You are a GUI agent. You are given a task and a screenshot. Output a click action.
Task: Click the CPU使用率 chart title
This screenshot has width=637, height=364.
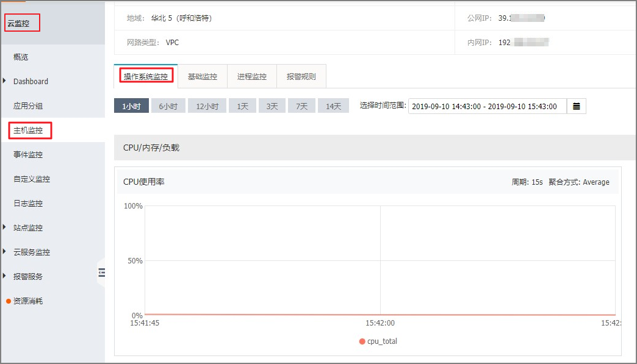[x=144, y=182]
